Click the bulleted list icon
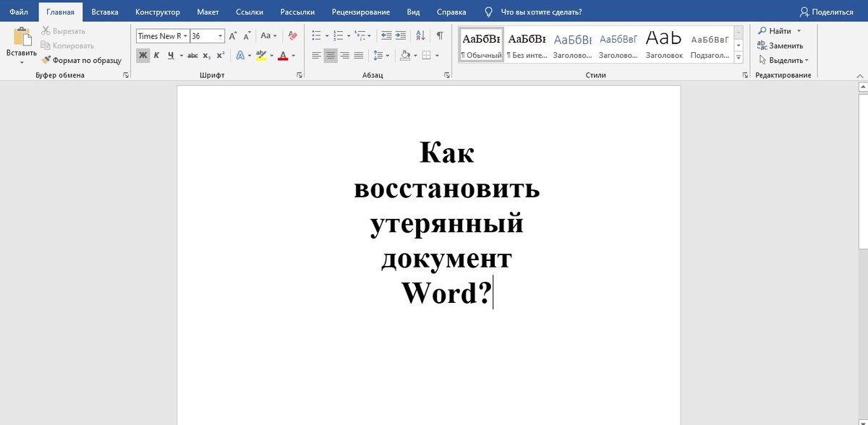 [316, 35]
